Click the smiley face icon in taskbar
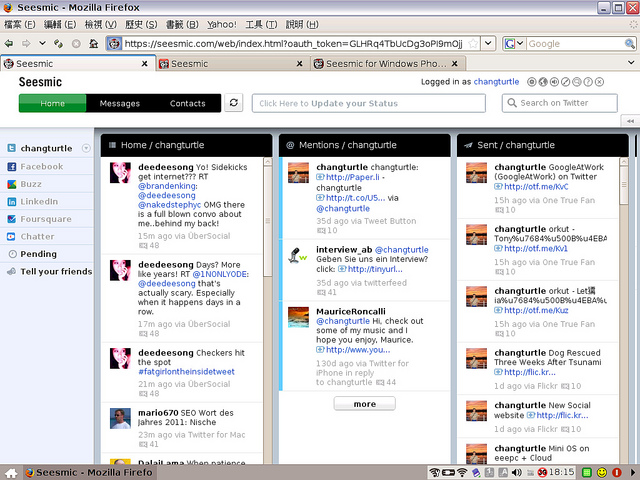Screen dimensions: 640x480 pyautogui.click(x=602, y=472)
